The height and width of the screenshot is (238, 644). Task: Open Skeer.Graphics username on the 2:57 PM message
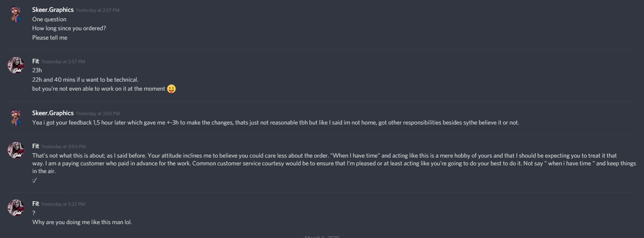53,10
